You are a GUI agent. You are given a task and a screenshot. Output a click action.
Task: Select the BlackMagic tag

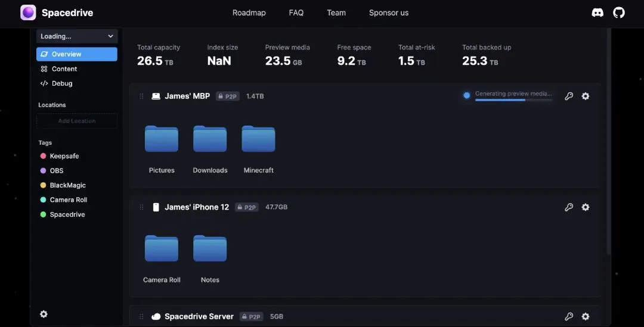tap(63, 185)
